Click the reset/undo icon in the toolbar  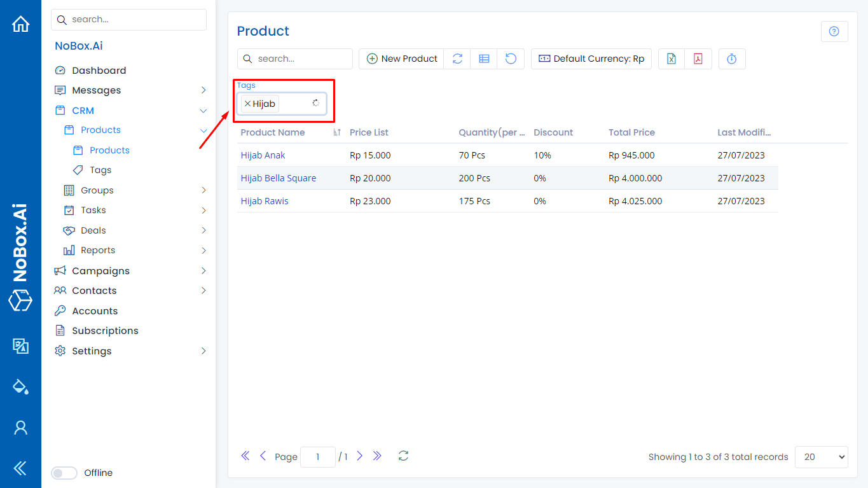coord(511,59)
